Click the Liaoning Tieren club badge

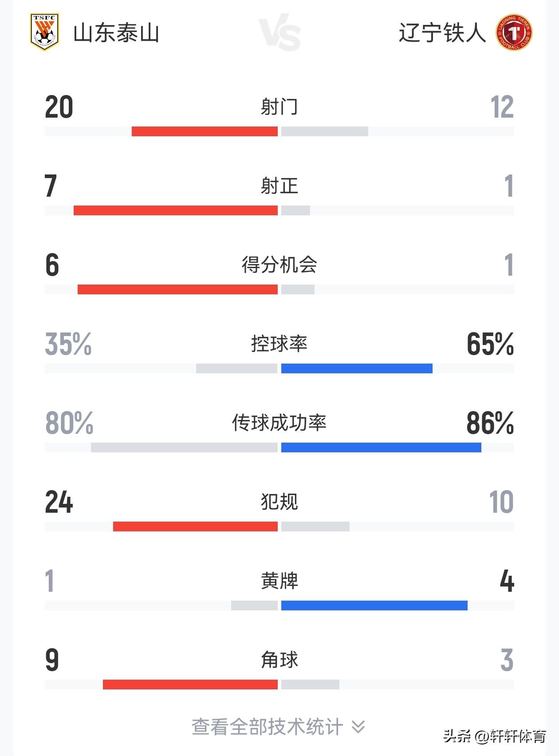[514, 32]
